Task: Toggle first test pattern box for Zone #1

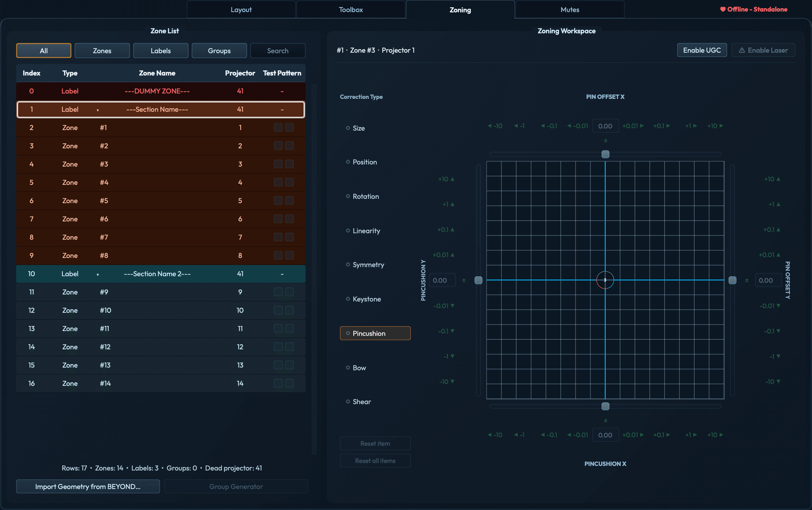Action: (278, 127)
